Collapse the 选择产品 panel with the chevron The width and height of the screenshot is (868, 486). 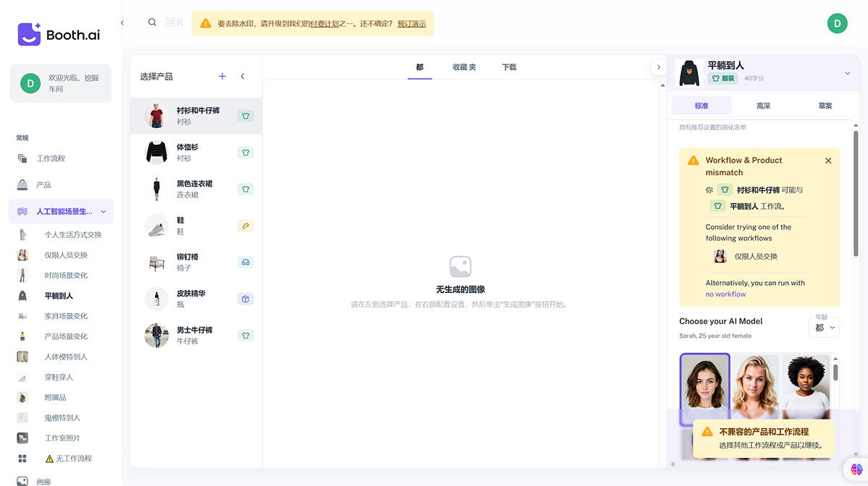pyautogui.click(x=243, y=76)
